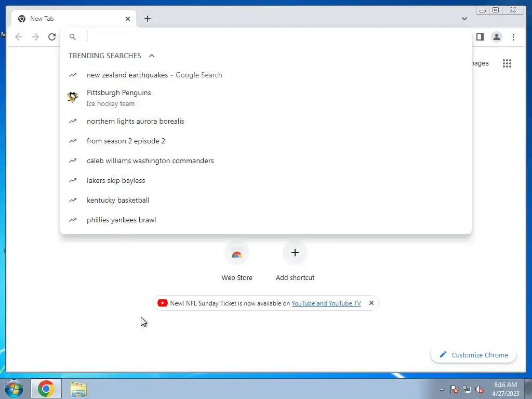Click the Pittsburgh Penguins logo icon
532x399 pixels.
[73, 97]
